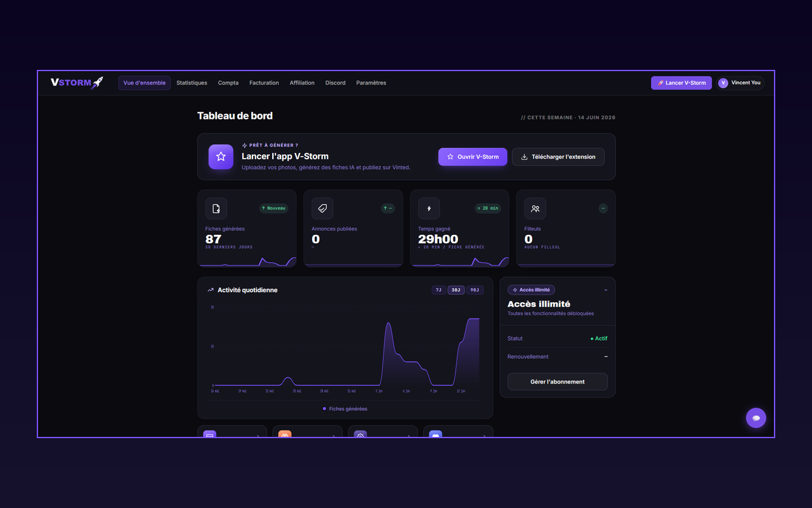This screenshot has width=812, height=508.
Task: Open the Affiliation tab
Action: (302, 83)
